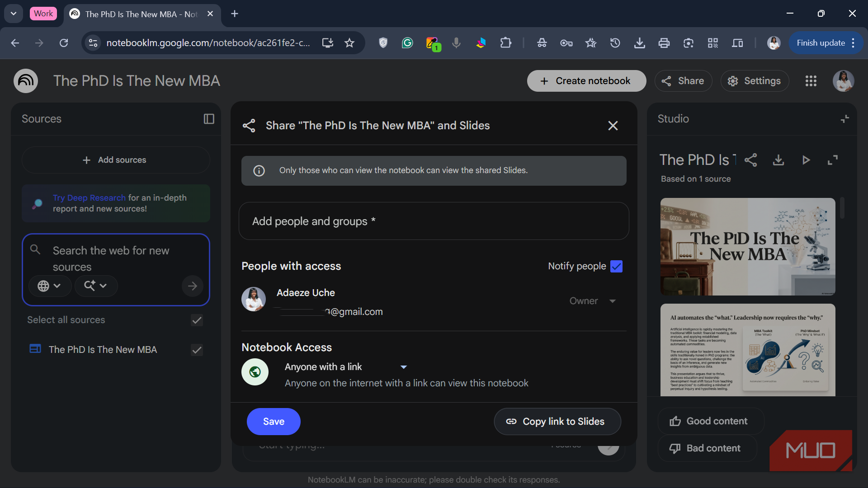Download the slides from the Studio panel
This screenshot has width=868, height=488.
pyautogui.click(x=778, y=160)
